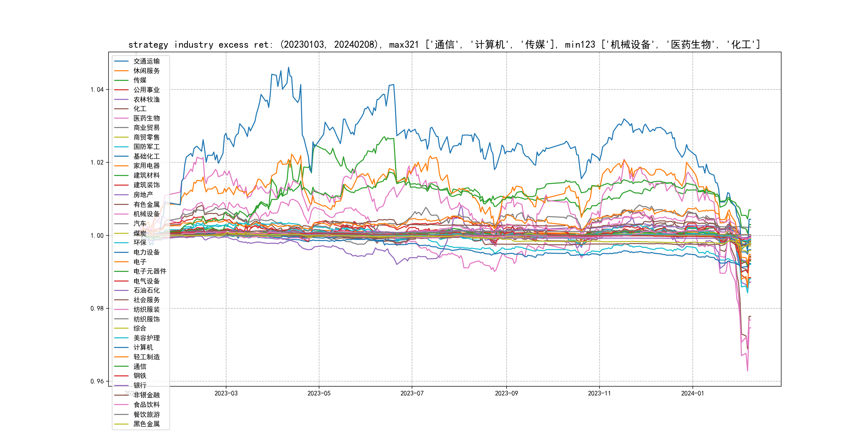Click the 房地产 legend entry

click(143, 195)
